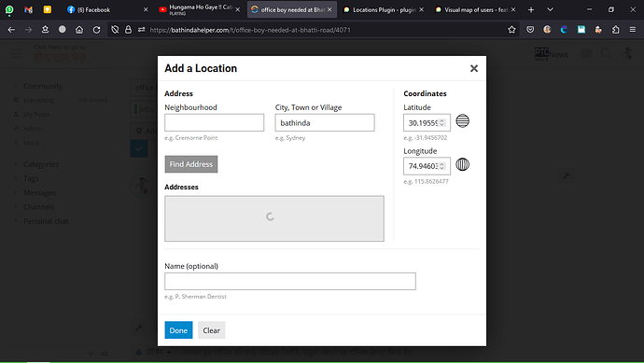Viewport: 644px width, 363px height.
Task: Expand the Messages sidebar section
Action: tap(39, 192)
